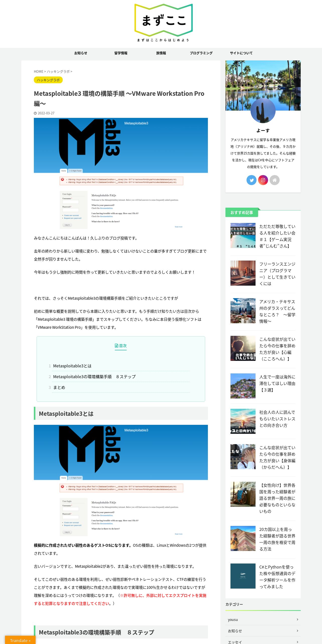The height and width of the screenshot is (644, 322).
Task: Open the お知らせ category in sidebar
Action: click(263, 631)
